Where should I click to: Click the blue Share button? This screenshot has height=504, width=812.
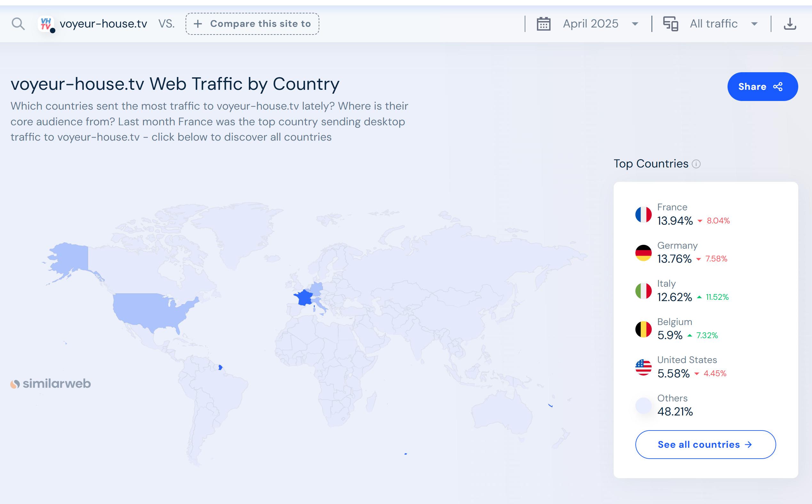(x=762, y=87)
